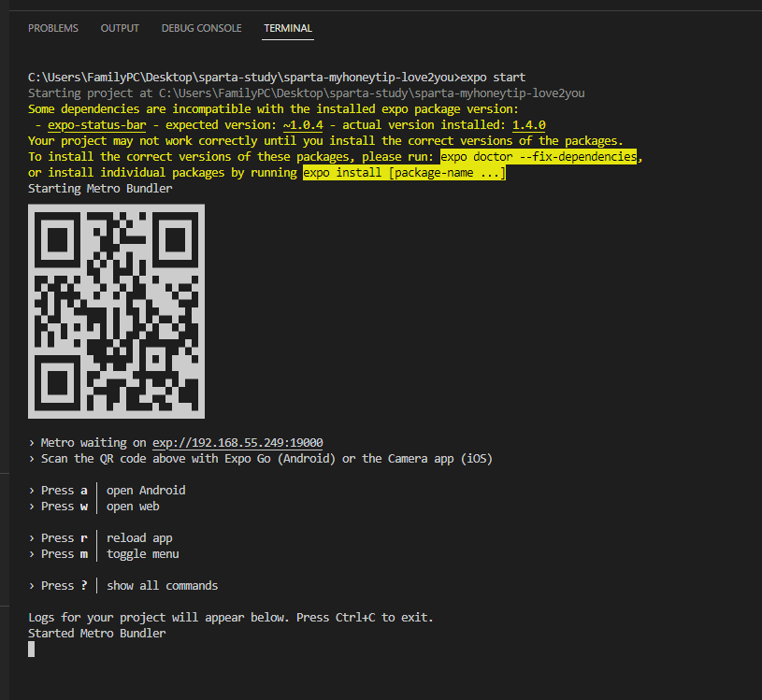Click the 'expo start' command text
Viewport: 762px width, 700px height.
point(493,78)
